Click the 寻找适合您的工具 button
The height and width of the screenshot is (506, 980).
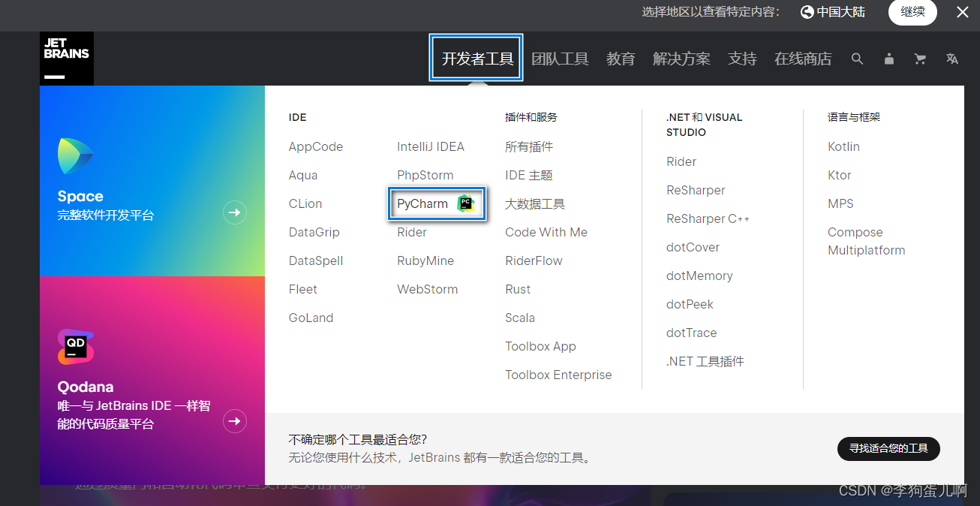pos(888,448)
